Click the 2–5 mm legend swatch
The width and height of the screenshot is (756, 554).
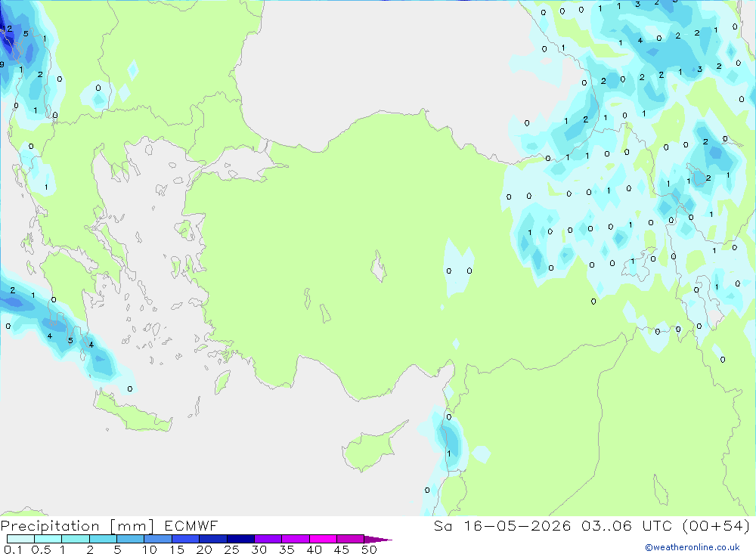tap(103, 539)
